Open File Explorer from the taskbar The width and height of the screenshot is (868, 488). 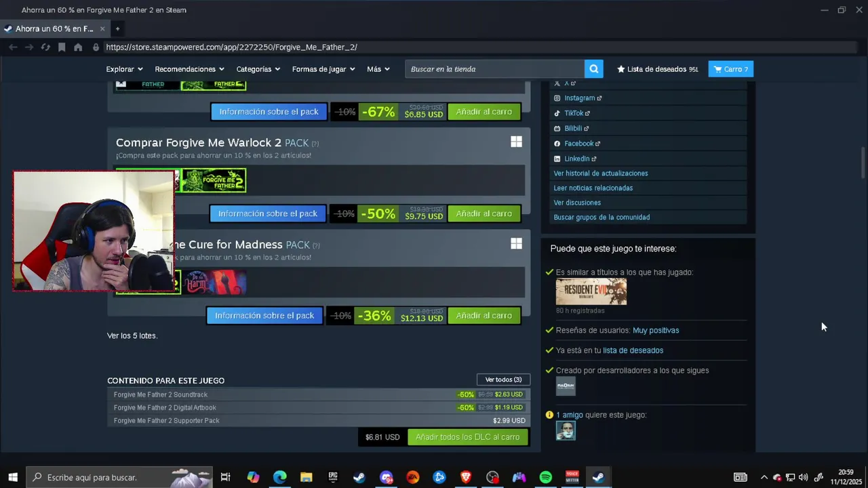306,477
